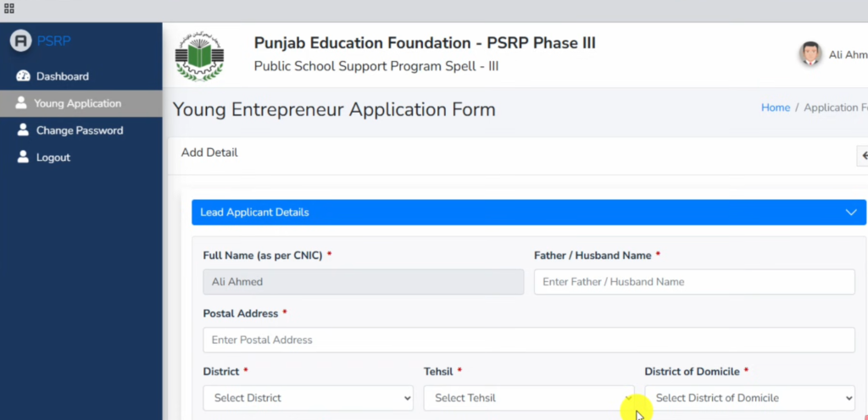
Task: Open the user avatar picture
Action: (x=810, y=54)
